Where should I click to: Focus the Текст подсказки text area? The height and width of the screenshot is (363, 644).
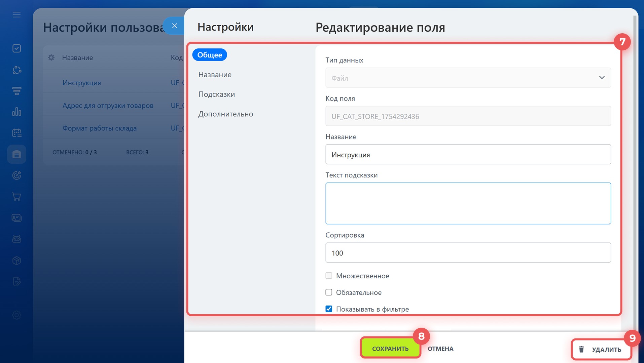point(468,203)
